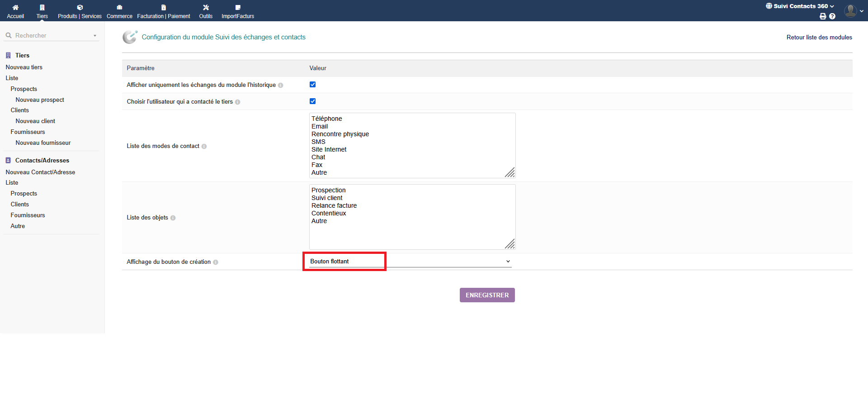Toggle Choisir l'utilisateur qui a contacté checkbox
The image size is (868, 410).
tap(312, 101)
